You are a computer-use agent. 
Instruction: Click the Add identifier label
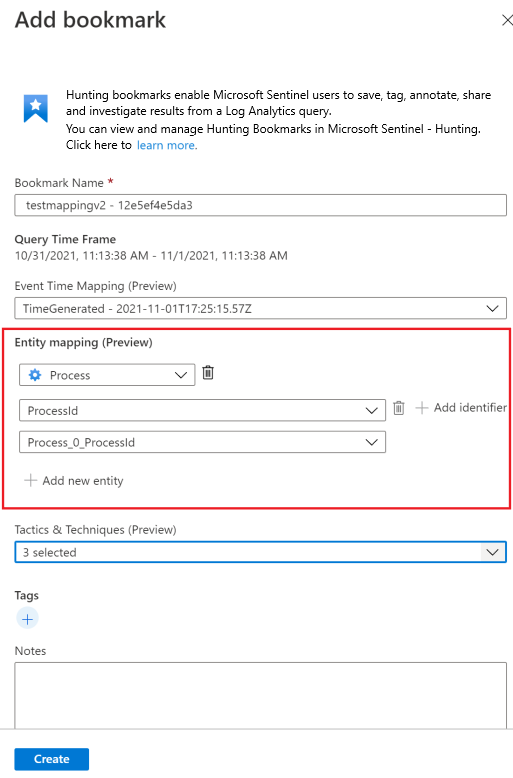click(470, 407)
